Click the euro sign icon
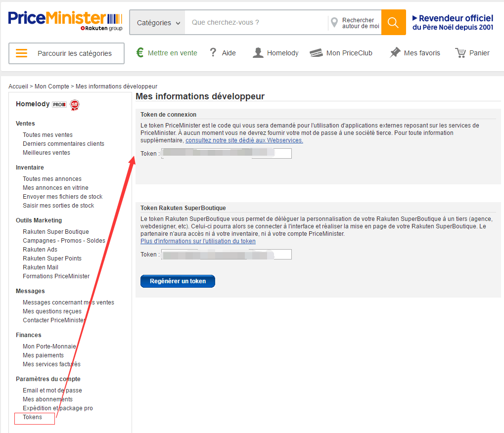Screen dimensions: 504x433 pyautogui.click(x=140, y=52)
